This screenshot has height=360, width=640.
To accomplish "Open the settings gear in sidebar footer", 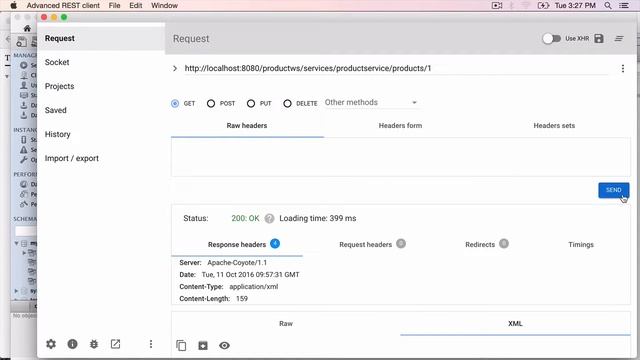I will (51, 344).
